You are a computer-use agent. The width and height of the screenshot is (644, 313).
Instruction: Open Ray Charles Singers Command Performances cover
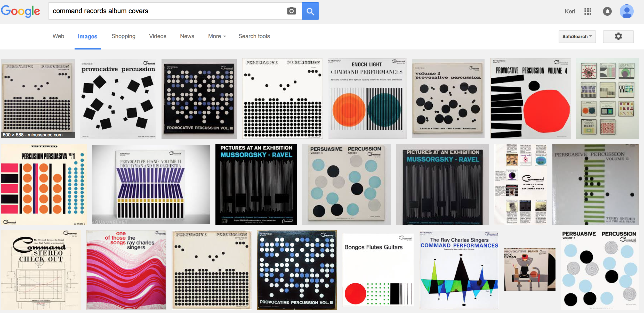tap(459, 270)
